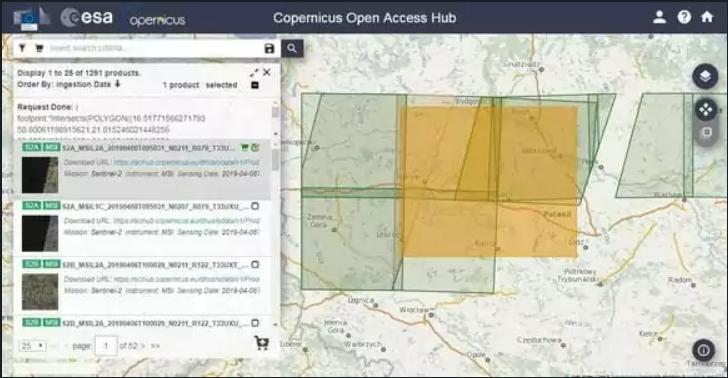
Task: Activate the map navigation pan mode
Action: [x=706, y=110]
